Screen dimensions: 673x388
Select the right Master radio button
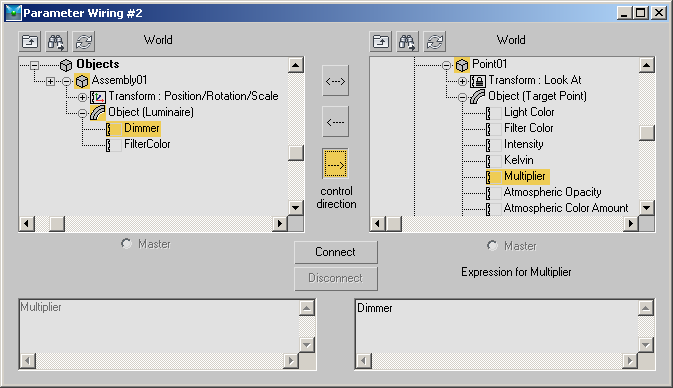click(492, 246)
